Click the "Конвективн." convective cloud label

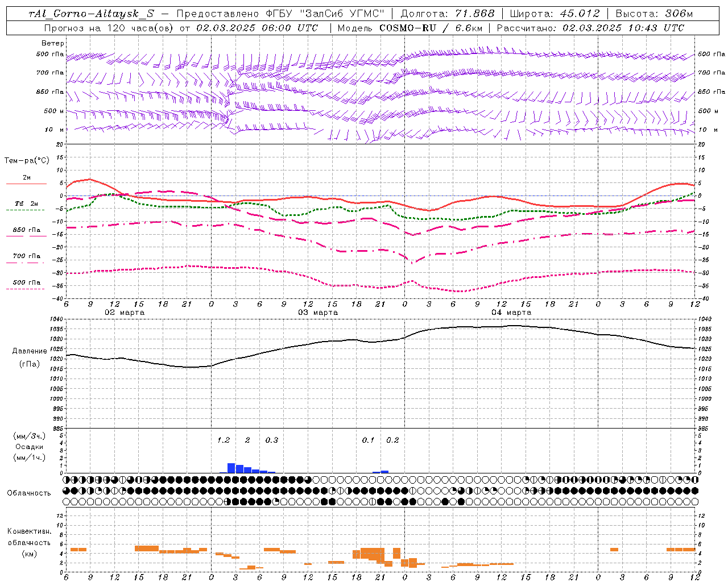click(x=29, y=531)
